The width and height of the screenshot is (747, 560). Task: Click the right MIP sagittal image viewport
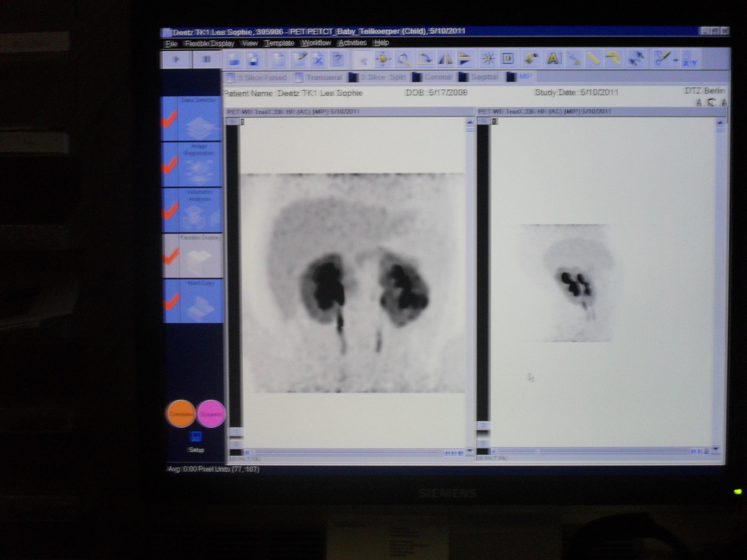(x=601, y=283)
